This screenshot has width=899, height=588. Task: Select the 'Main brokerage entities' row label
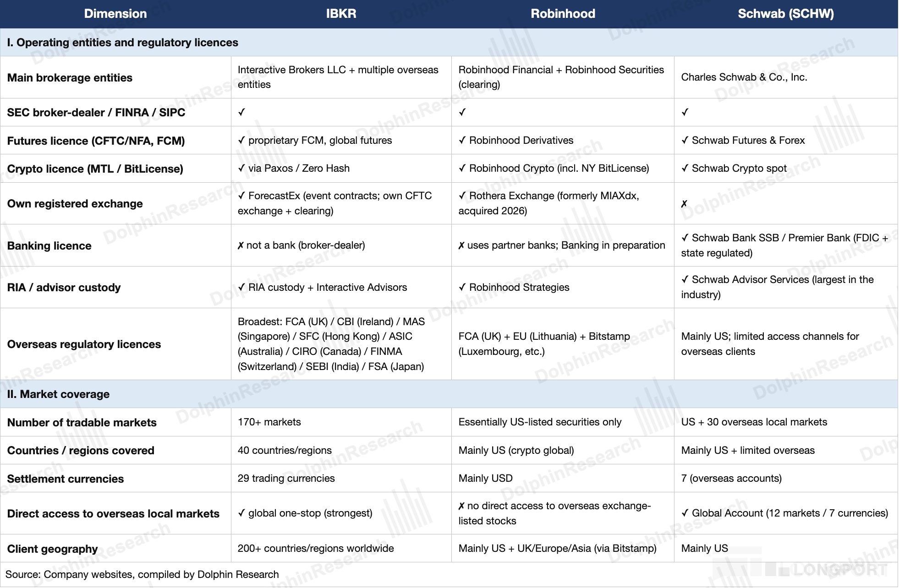[70, 78]
